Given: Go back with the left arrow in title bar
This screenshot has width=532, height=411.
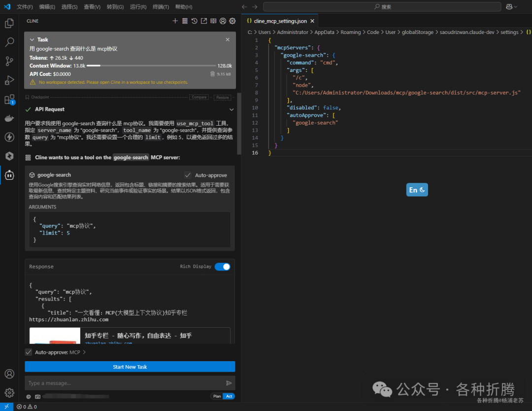Looking at the screenshot, I should click(x=244, y=7).
